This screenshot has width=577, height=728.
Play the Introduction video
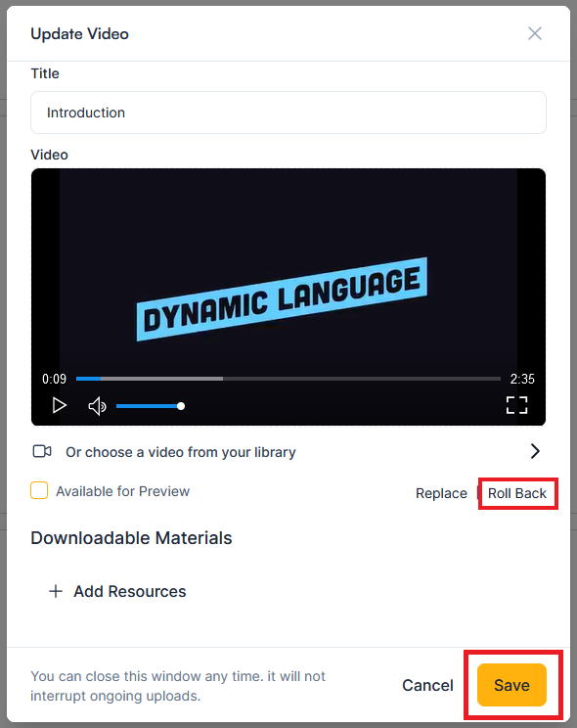coord(59,405)
